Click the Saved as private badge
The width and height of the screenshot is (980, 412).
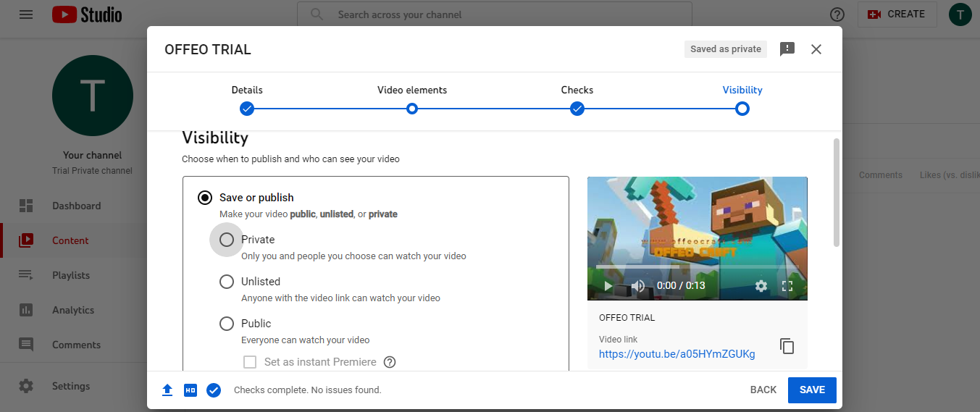point(726,49)
